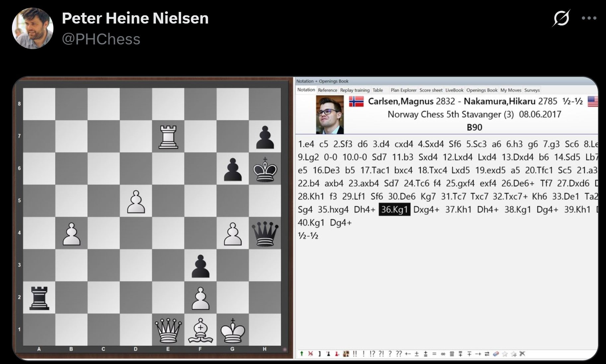Click the black queen on h4
Viewport: 606px width, 364px height.
(x=265, y=233)
